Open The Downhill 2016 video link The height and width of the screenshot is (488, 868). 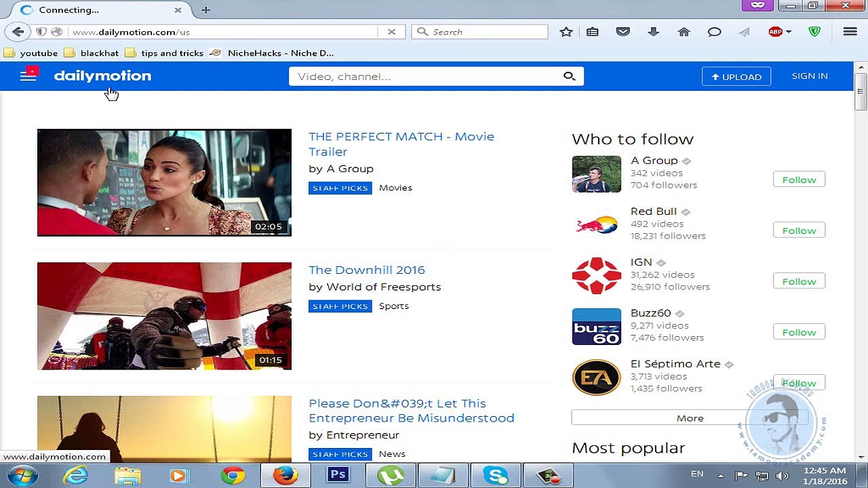coord(367,270)
